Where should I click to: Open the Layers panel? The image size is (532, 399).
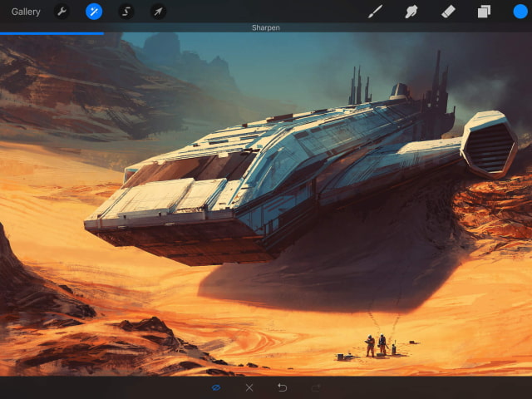484,12
